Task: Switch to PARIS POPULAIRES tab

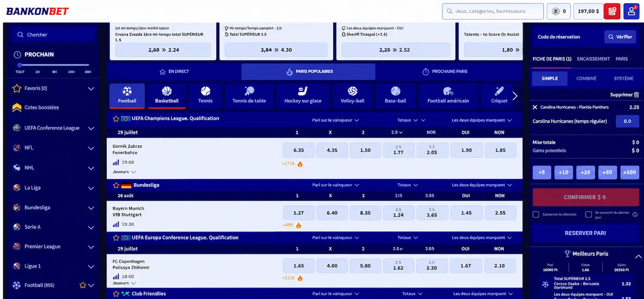Action: (308, 72)
